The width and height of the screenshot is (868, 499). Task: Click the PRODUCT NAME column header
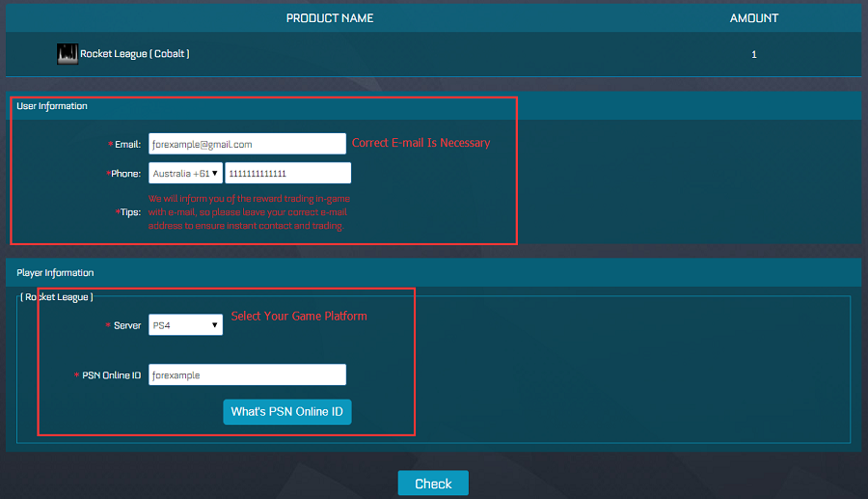(330, 18)
